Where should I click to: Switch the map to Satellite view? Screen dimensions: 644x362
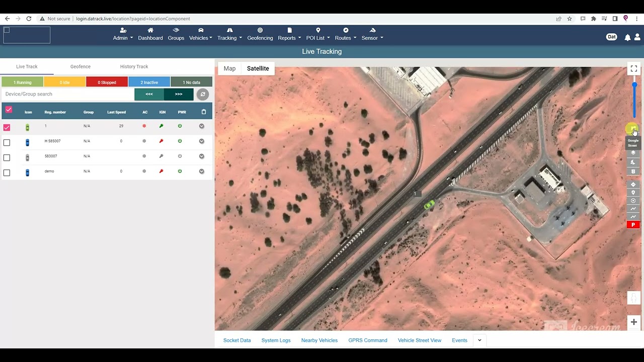tap(258, 68)
